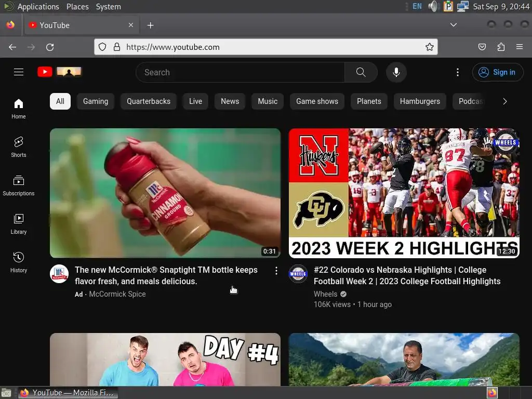Click McCormick channel avatar

[59, 274]
